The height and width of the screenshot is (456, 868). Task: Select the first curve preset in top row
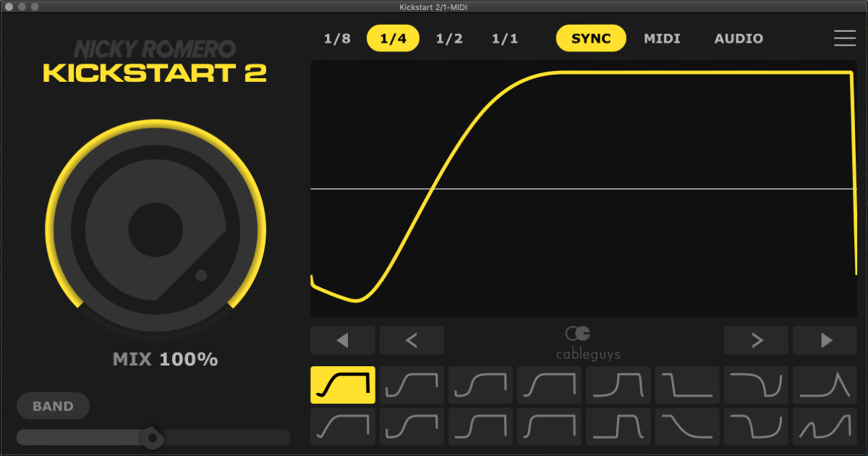click(x=343, y=384)
